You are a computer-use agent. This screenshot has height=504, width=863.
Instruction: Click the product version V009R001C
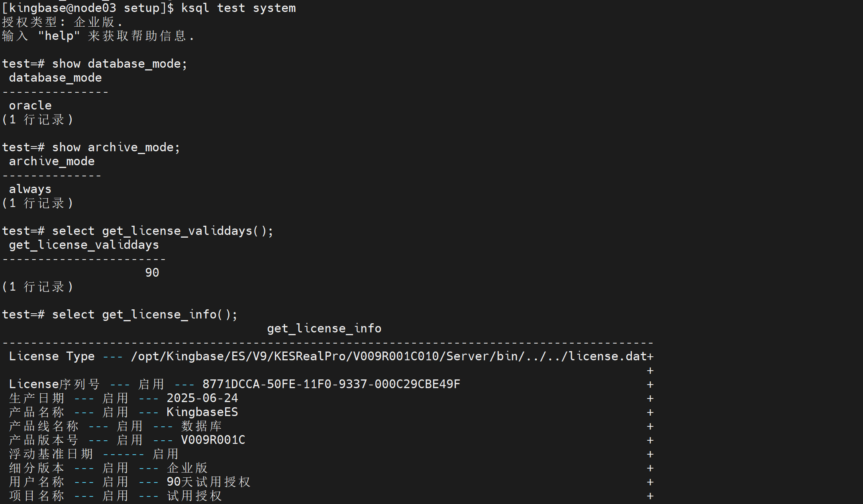[213, 440]
